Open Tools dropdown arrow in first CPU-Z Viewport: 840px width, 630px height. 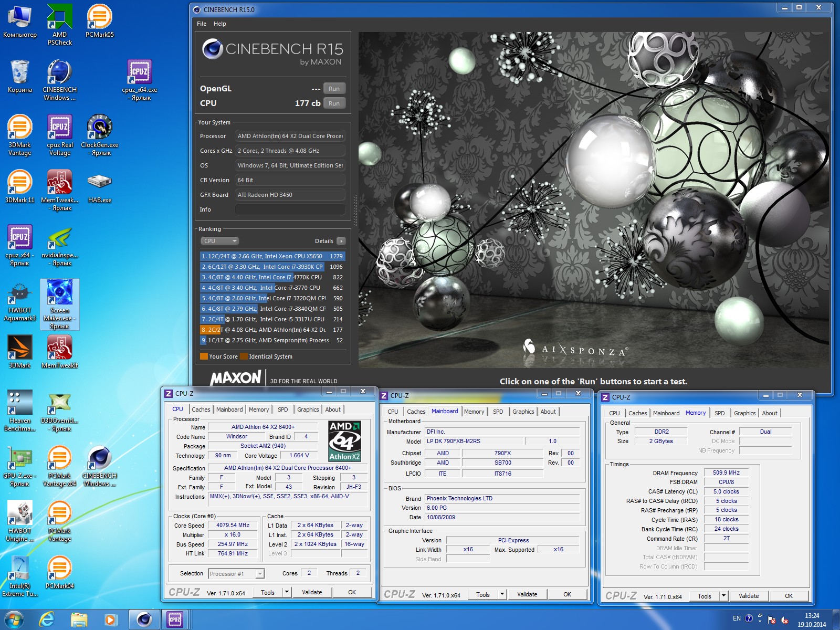coord(287,592)
